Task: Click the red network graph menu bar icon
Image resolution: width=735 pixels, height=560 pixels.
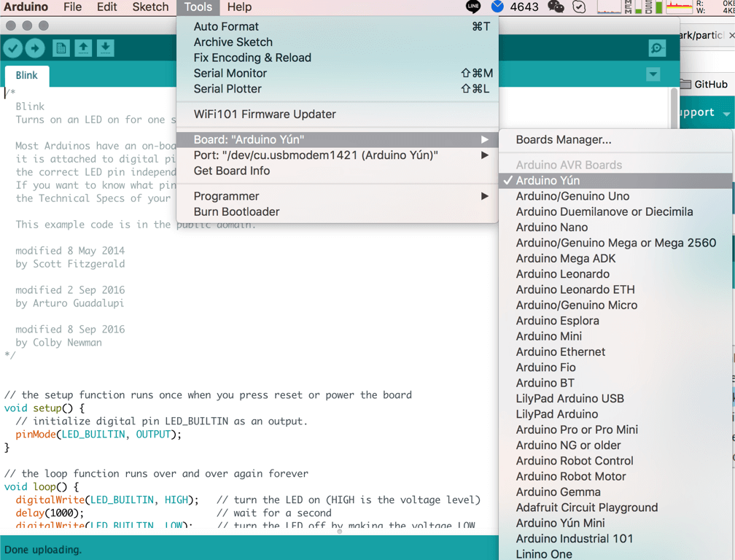Action: (x=680, y=7)
